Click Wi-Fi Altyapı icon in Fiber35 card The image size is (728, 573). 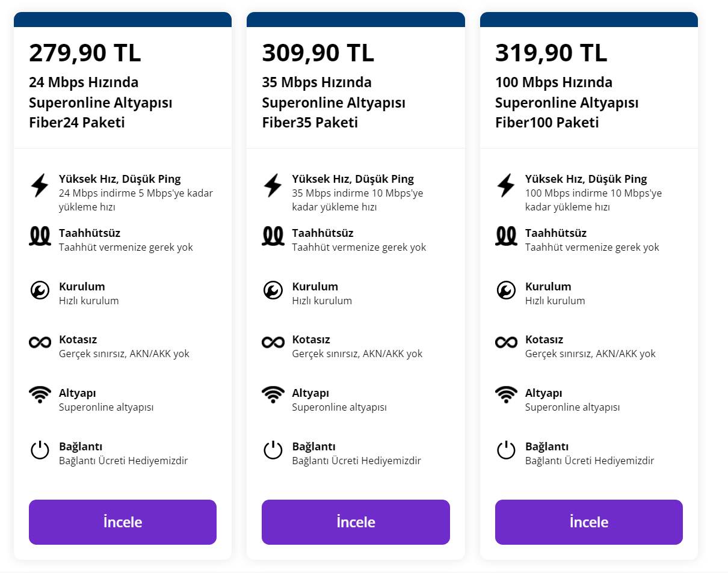tap(273, 394)
